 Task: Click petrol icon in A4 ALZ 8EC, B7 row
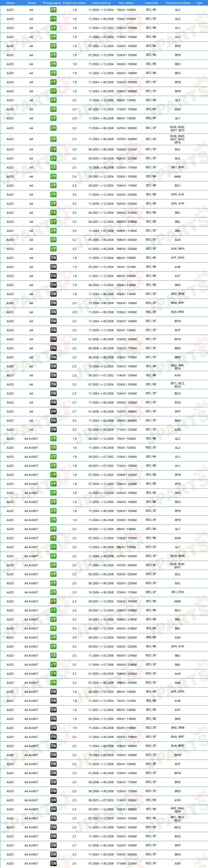53,19
